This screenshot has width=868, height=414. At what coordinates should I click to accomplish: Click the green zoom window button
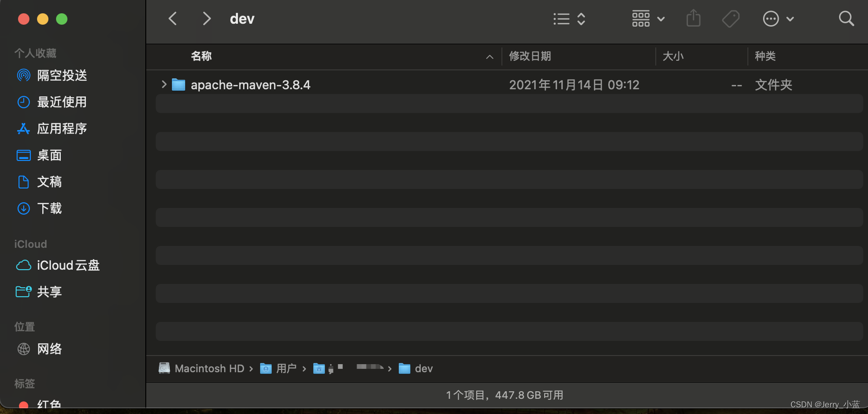62,19
